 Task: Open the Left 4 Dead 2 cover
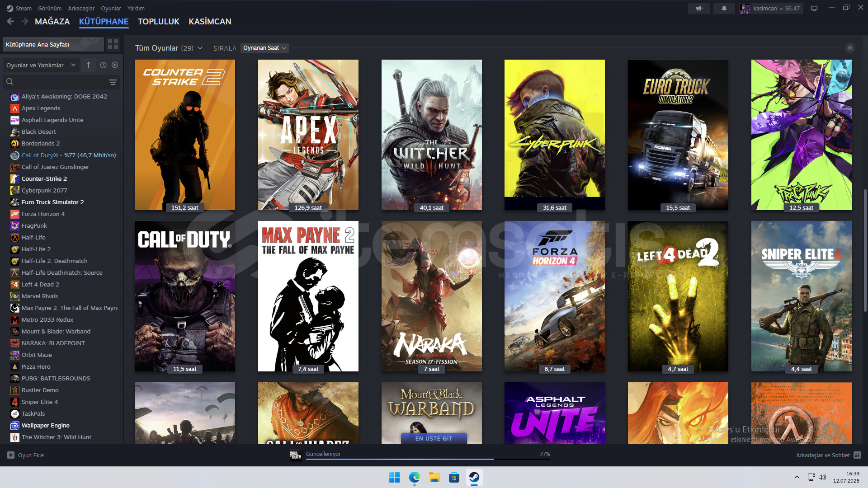[678, 296]
